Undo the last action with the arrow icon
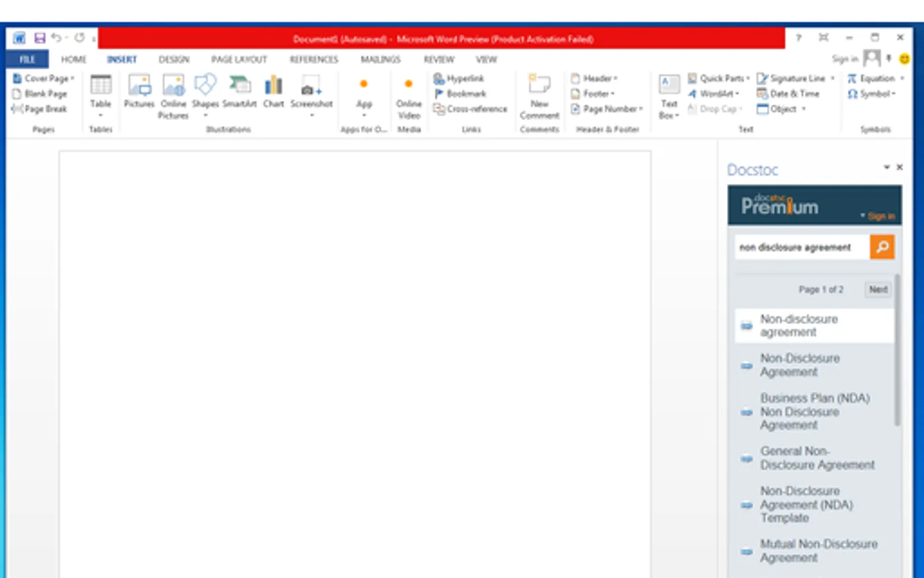924x578 pixels. (x=56, y=38)
